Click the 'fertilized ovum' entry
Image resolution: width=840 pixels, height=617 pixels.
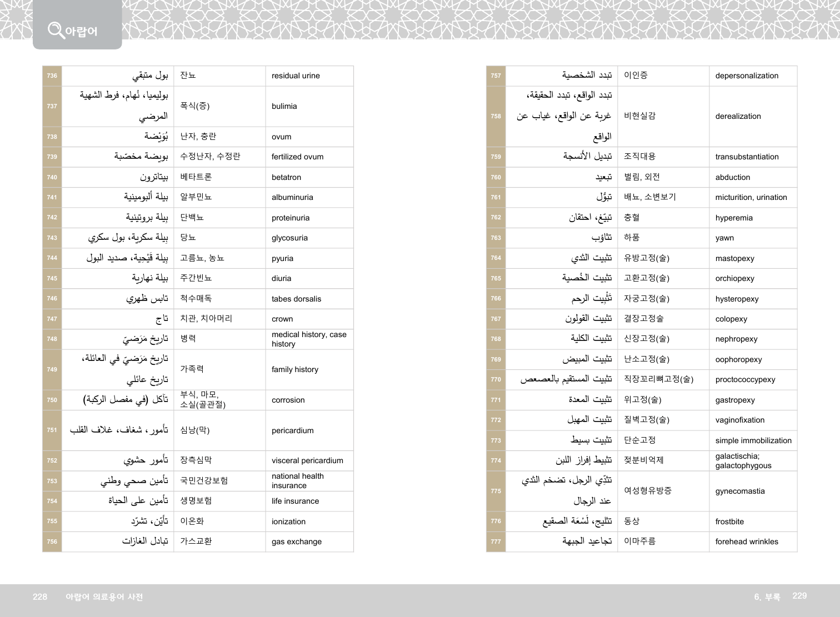[297, 157]
